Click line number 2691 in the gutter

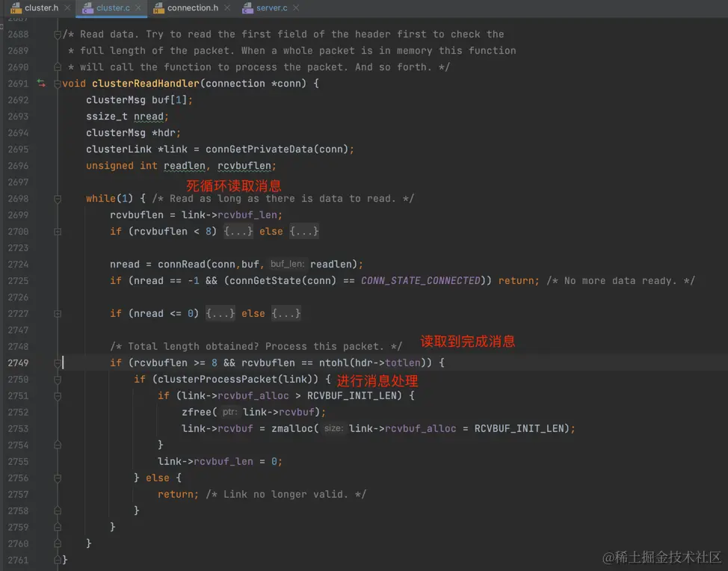tap(18, 84)
